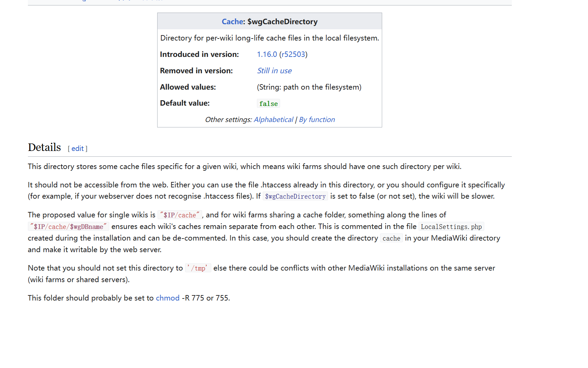
Task: Click the String path on filesystem text
Action: click(x=309, y=87)
